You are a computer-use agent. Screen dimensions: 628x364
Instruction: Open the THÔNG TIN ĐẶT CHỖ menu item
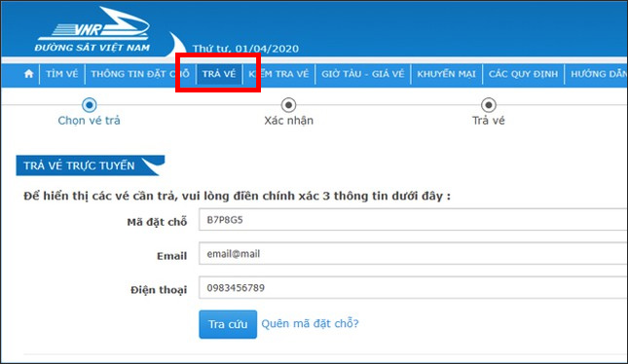pos(140,74)
